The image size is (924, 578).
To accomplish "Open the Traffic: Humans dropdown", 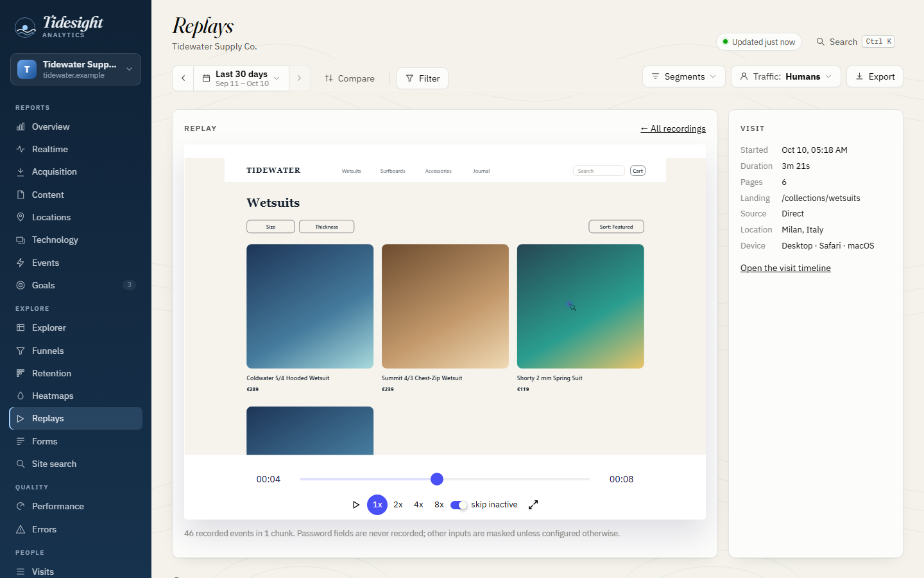I will click(786, 76).
